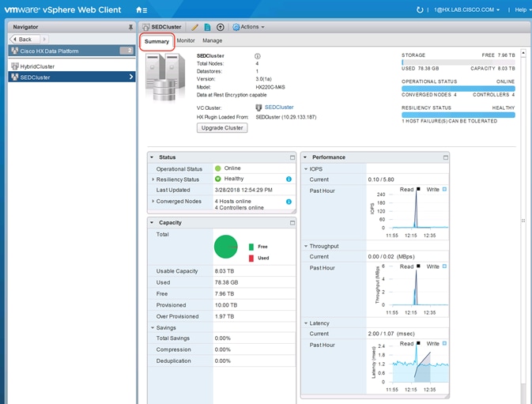Toggle IOPS Write series legend box
The width and height of the screenshot is (532, 404).
[x=444, y=189]
